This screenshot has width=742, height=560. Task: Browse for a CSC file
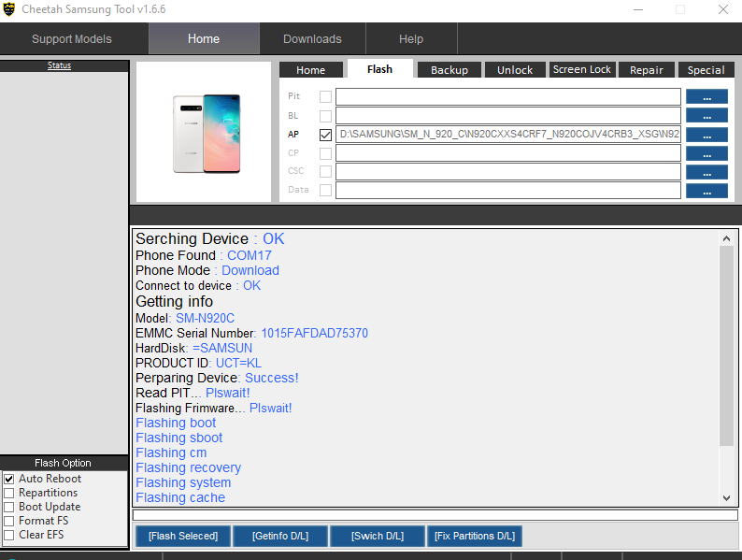tap(706, 172)
